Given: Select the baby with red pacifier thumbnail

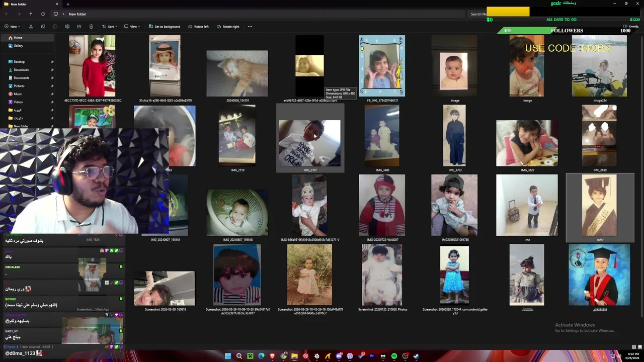Looking at the screenshot, I should (x=527, y=66).
